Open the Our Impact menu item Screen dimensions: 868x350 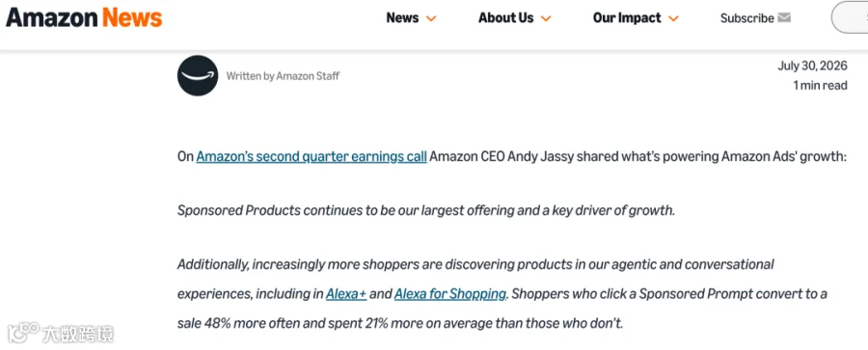(x=627, y=17)
